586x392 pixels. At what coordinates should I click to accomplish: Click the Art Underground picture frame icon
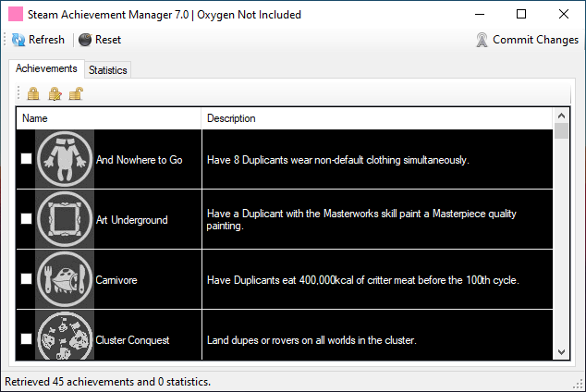tap(65, 219)
